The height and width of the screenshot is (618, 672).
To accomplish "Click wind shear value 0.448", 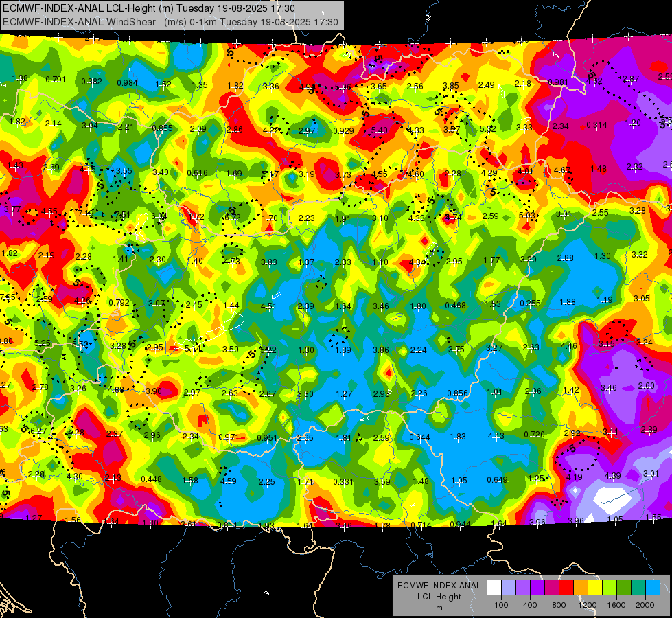I will (151, 479).
